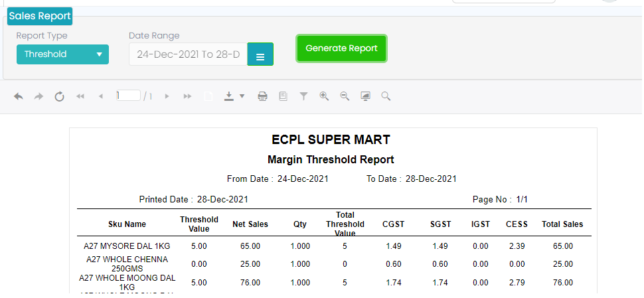Viewport: 644px width, 298px height.
Task: Open search in report icon
Action: point(386,97)
